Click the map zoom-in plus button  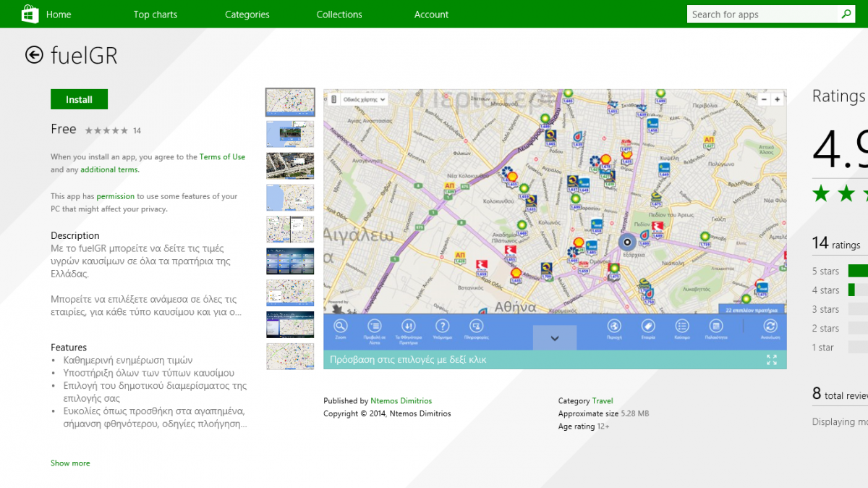point(777,99)
